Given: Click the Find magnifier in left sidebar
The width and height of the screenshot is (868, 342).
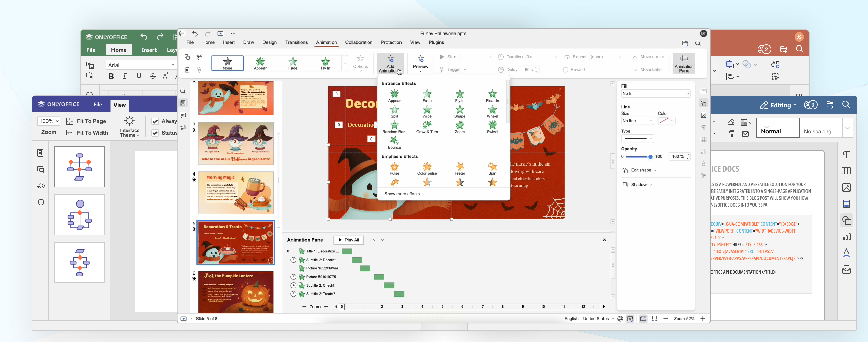Looking at the screenshot, I should [x=183, y=91].
